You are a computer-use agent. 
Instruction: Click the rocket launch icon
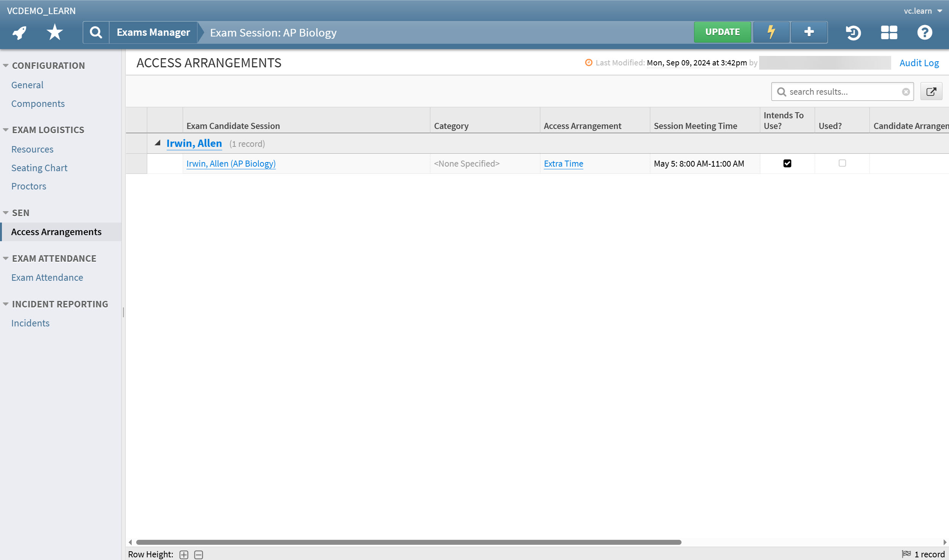(19, 33)
